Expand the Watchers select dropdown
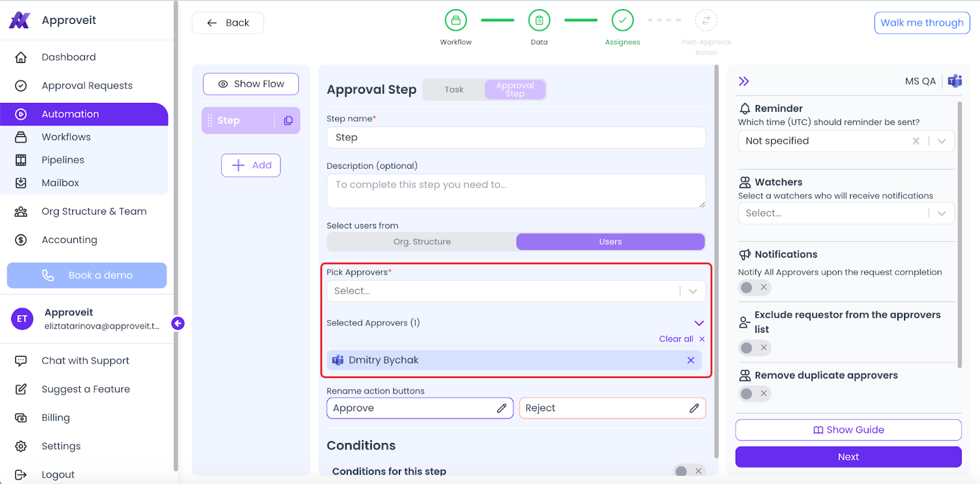 coord(846,213)
